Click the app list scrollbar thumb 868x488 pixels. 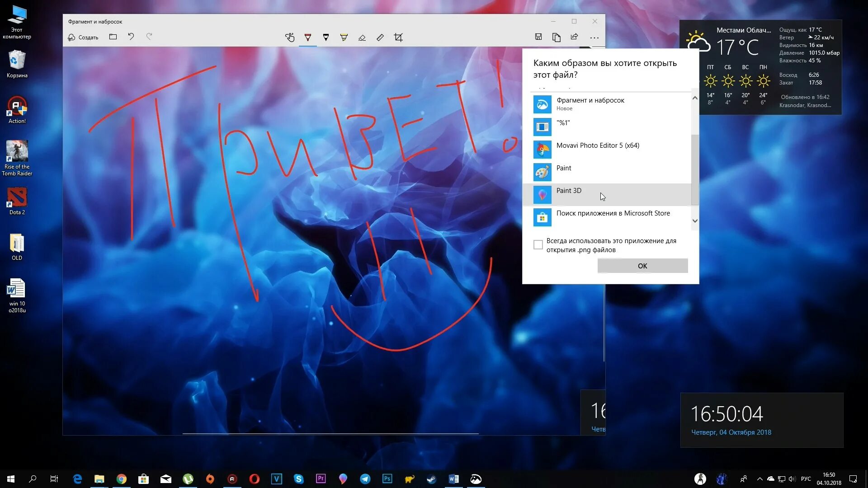tap(695, 169)
